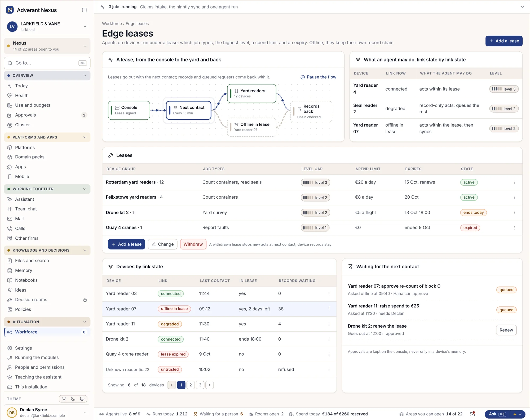Image resolution: width=530 pixels, height=420 pixels.
Task: Renew the Drone kit 2 lease
Action: point(506,330)
